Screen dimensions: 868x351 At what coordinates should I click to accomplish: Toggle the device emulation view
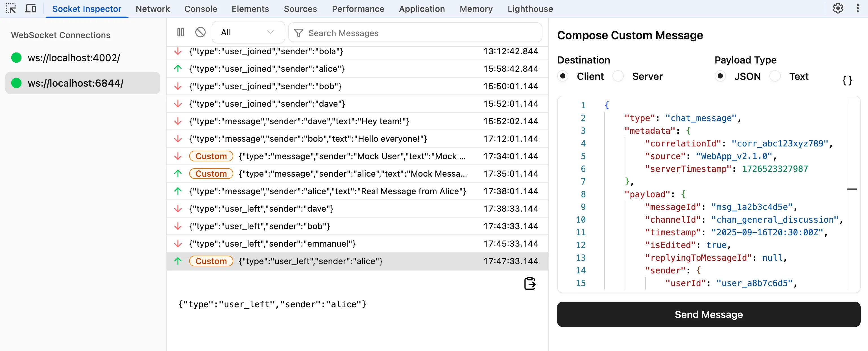click(30, 8)
